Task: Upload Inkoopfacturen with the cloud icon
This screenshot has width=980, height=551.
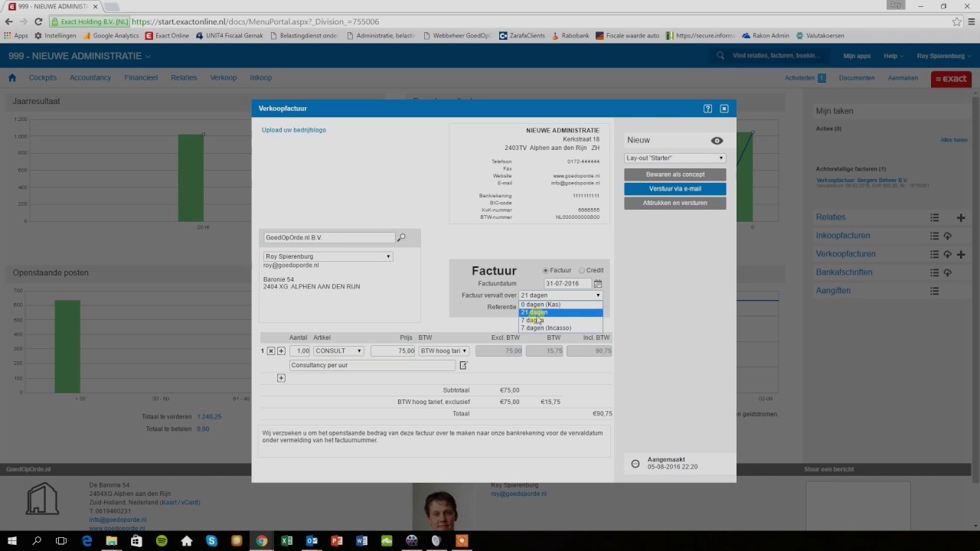Action: click(x=947, y=236)
